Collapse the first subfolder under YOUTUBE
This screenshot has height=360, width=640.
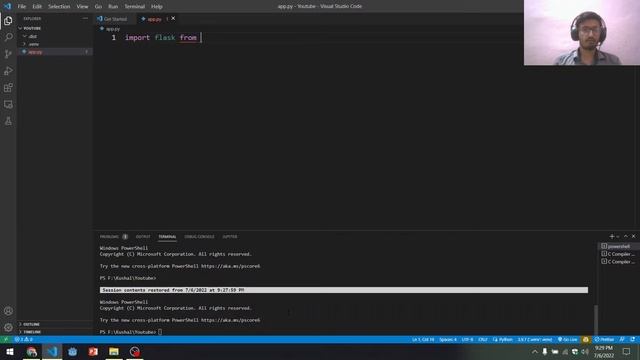(55, 36)
